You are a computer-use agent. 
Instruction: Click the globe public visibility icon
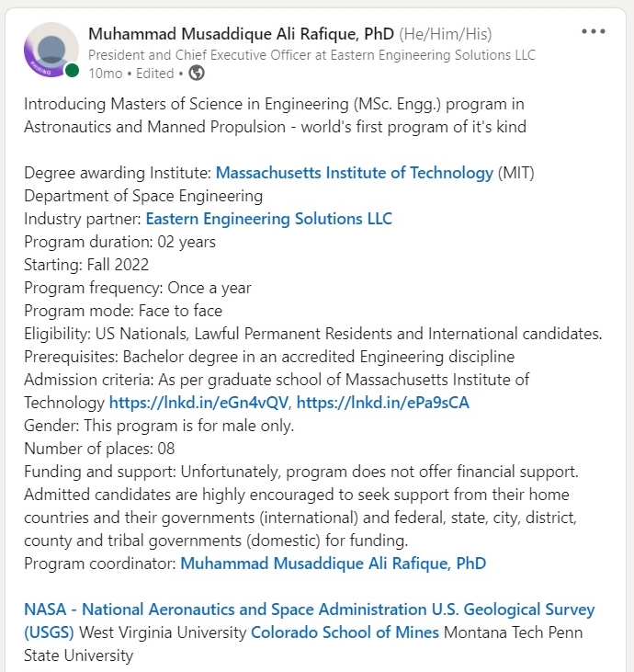point(197,73)
